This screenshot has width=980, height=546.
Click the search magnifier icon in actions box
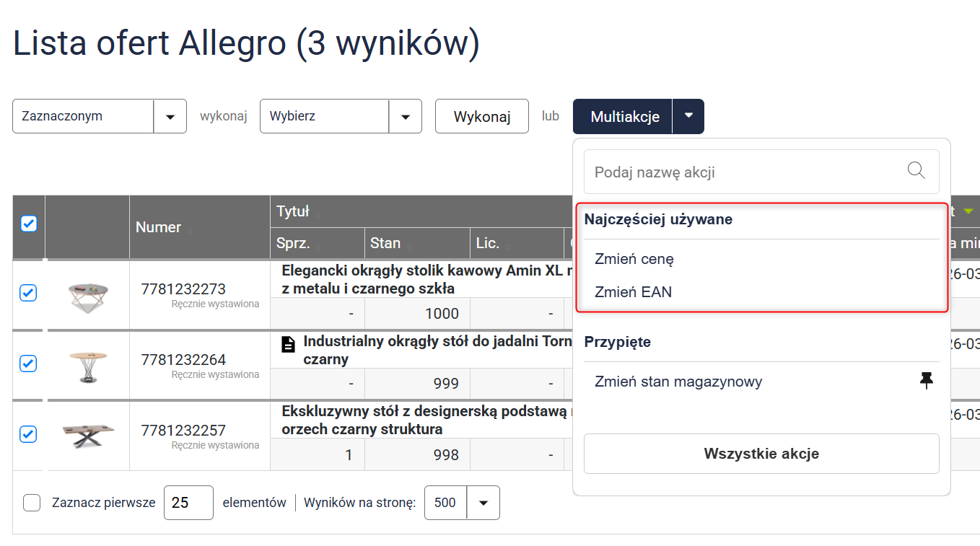(x=916, y=171)
